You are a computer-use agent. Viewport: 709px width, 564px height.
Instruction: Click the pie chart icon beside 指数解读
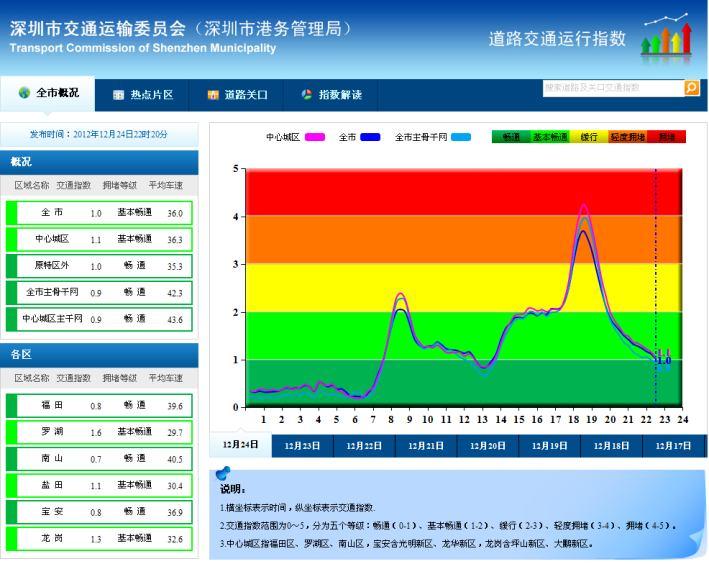pyautogui.click(x=307, y=94)
